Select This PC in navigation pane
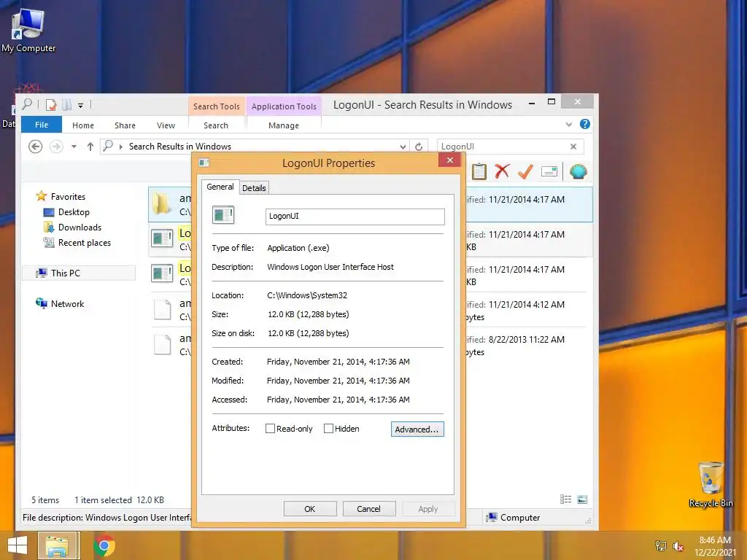Image resolution: width=747 pixels, height=560 pixels. (65, 273)
